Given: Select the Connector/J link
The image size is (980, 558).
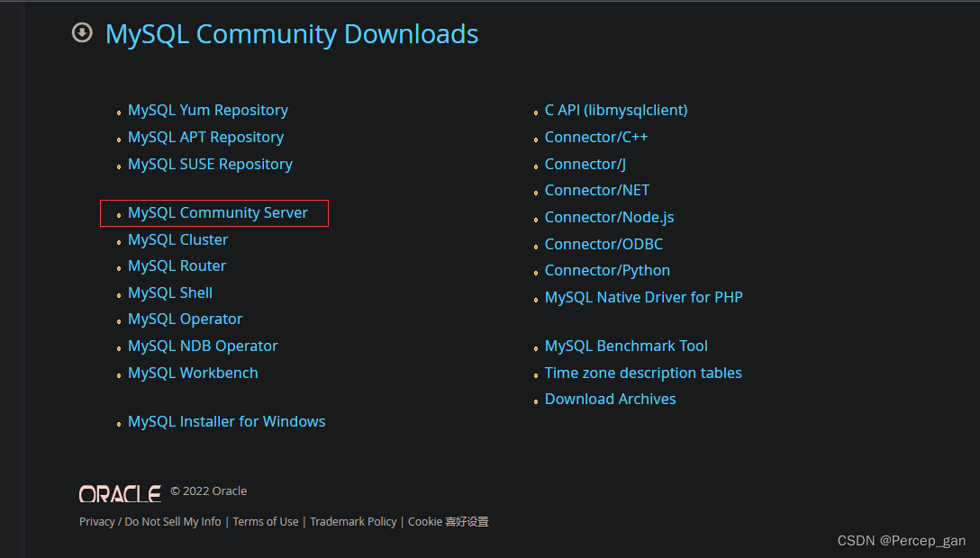Looking at the screenshot, I should [585, 164].
